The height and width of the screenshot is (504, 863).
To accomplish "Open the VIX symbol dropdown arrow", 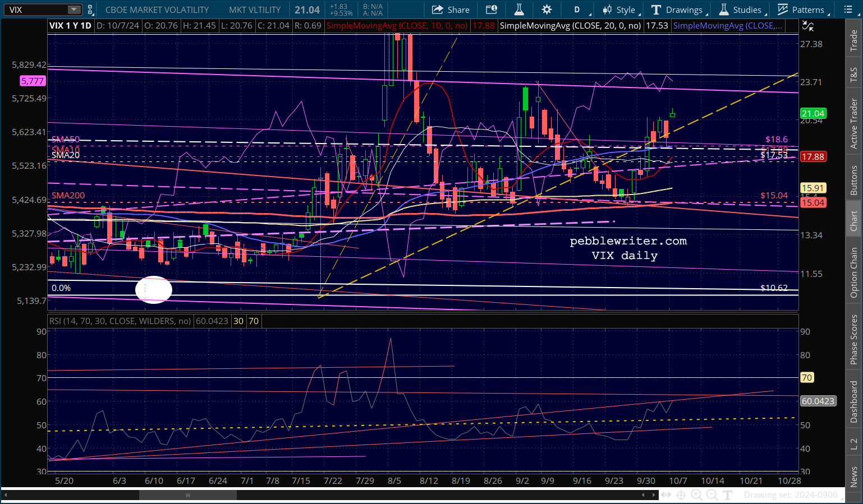I will point(74,10).
